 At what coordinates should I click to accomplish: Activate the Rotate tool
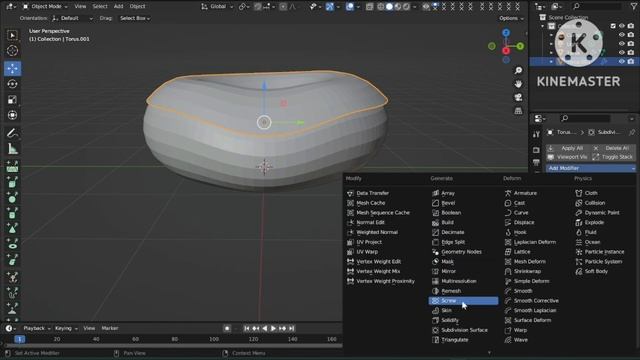[x=12, y=84]
